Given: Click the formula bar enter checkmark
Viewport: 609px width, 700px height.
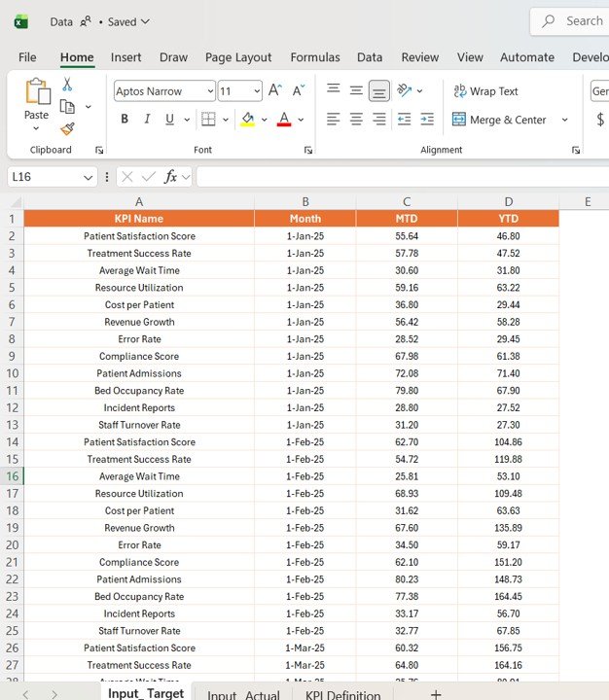Looking at the screenshot, I should point(148,177).
